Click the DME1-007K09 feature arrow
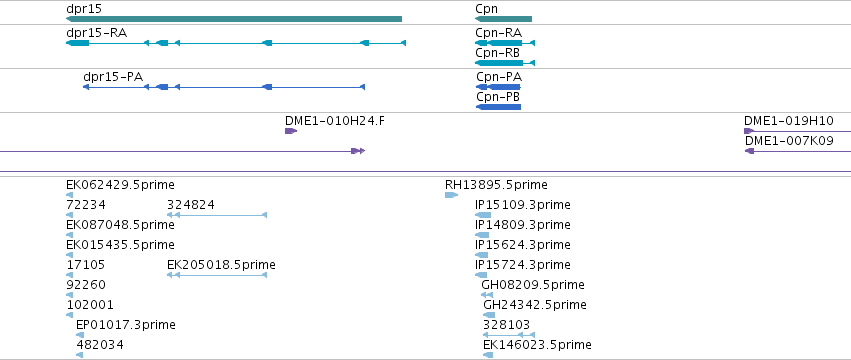 [798, 151]
